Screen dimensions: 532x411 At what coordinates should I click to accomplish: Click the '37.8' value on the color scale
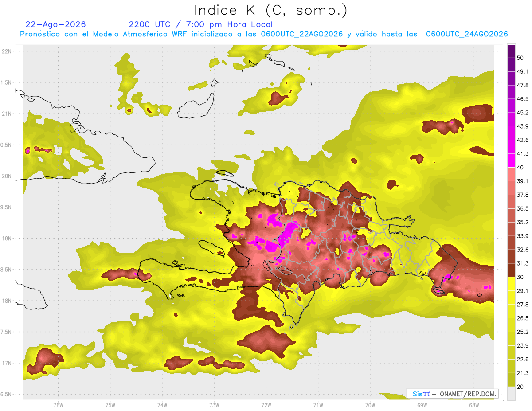523,195
